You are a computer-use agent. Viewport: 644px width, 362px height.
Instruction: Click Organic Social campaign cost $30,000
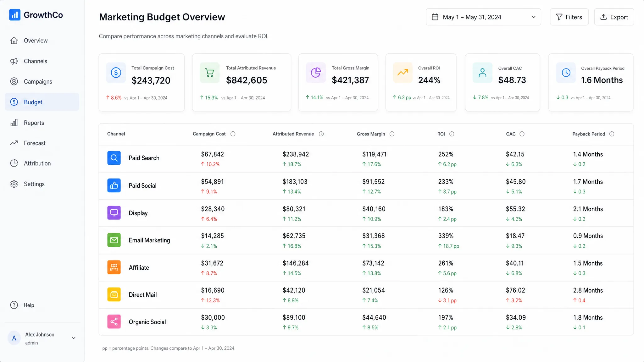click(x=213, y=317)
